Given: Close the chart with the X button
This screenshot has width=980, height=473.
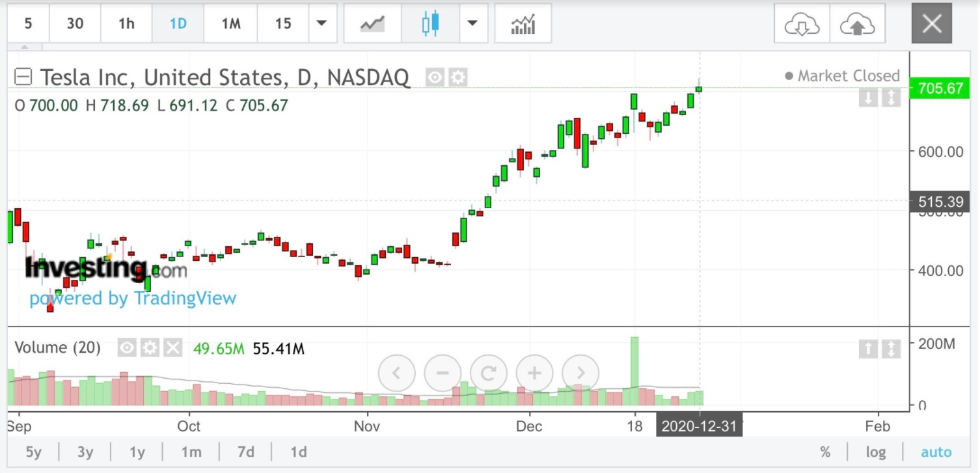Looking at the screenshot, I should [932, 24].
